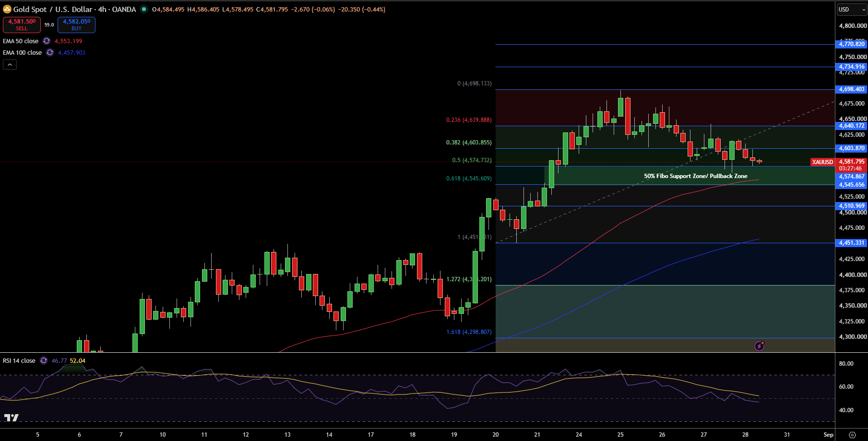
Task: Click the 4,770.820 level label on price scale
Action: 852,44
